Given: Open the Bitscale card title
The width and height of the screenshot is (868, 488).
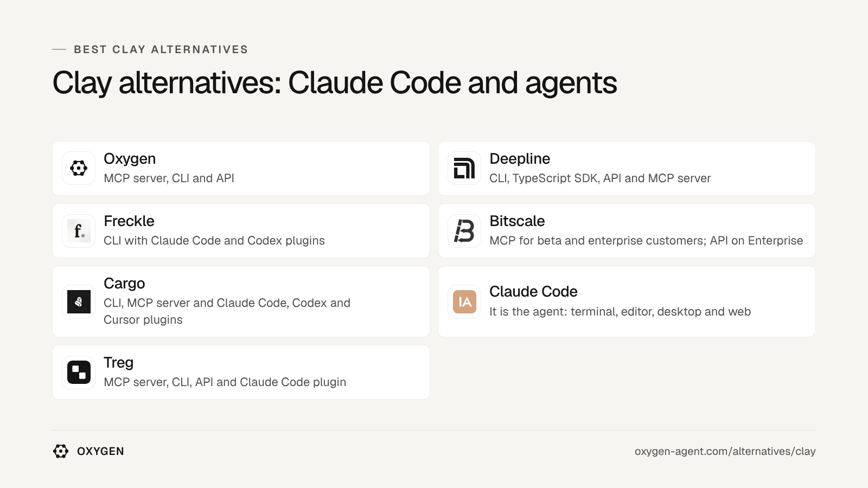Looking at the screenshot, I should coord(517,221).
